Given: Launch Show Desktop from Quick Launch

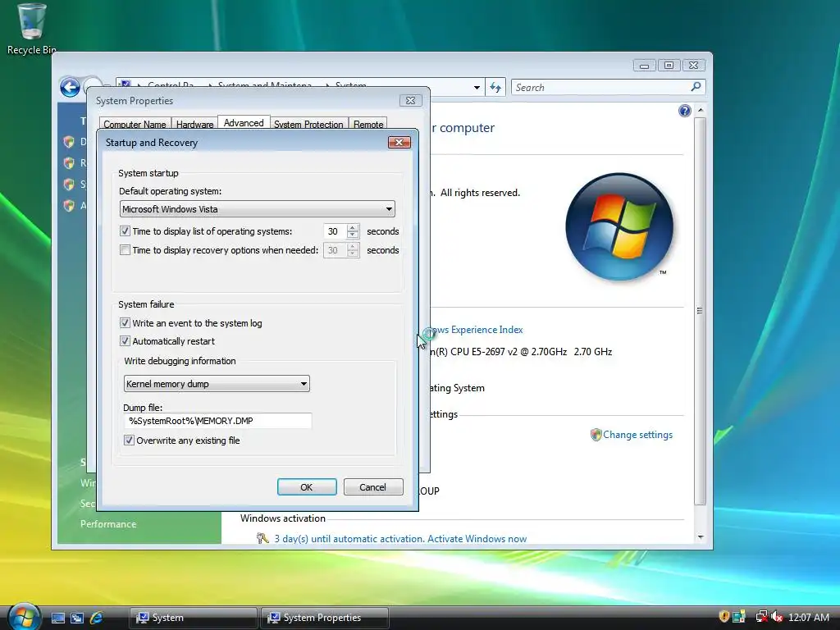Looking at the screenshot, I should coord(58,618).
